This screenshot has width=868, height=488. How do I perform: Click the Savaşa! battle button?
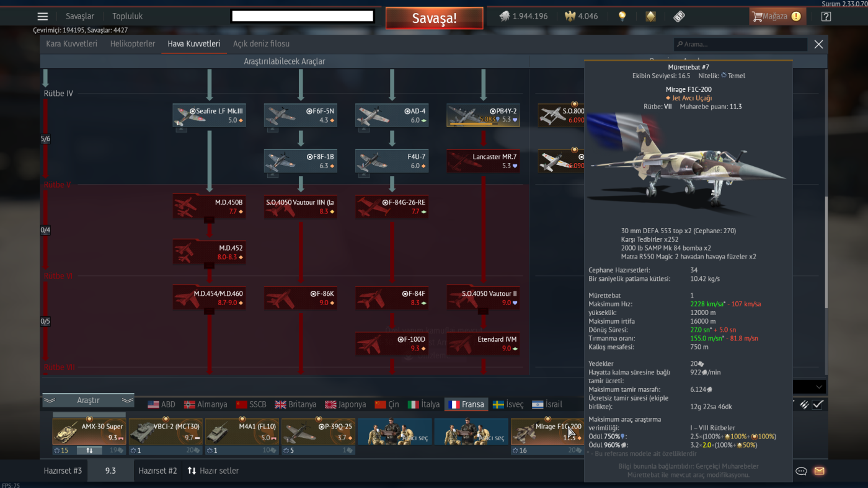pos(435,18)
